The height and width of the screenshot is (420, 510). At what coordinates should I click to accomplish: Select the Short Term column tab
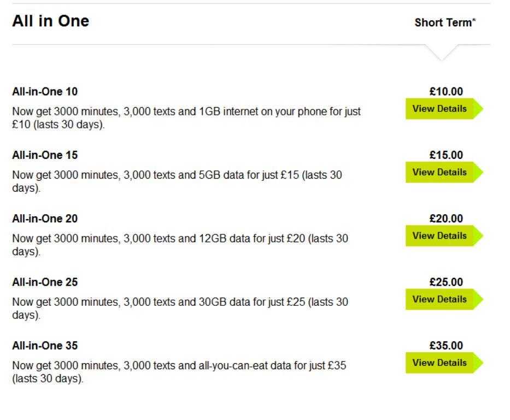[x=445, y=23]
